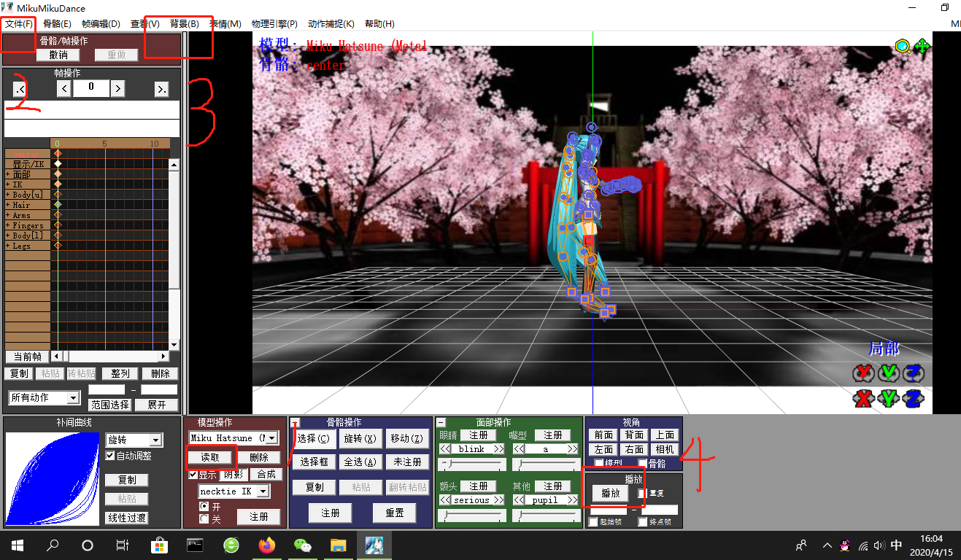Open the 旋转 curve type dropdown
This screenshot has height=560, width=961.
pyautogui.click(x=155, y=440)
